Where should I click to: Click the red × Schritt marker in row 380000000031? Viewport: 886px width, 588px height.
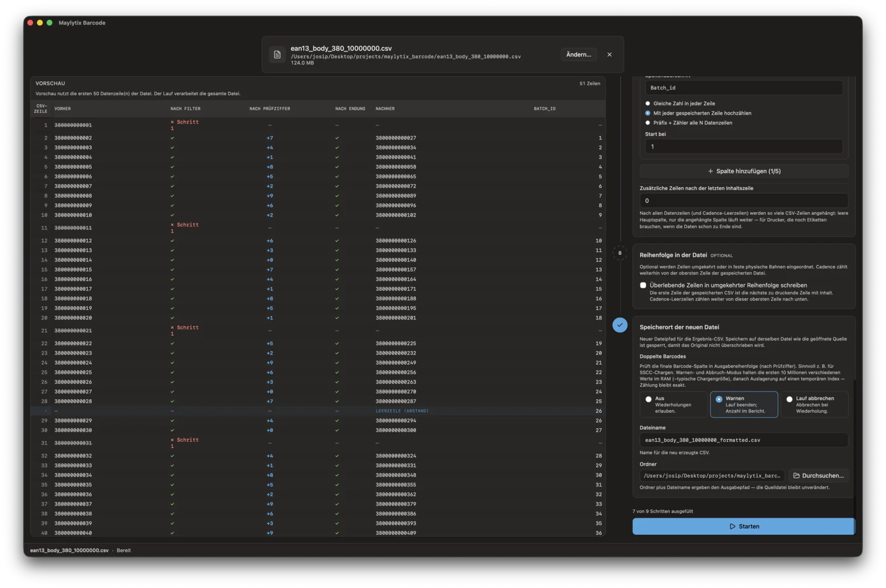[184, 443]
